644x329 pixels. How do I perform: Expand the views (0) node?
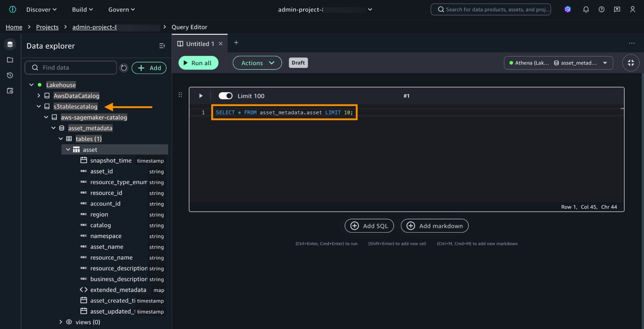pos(60,322)
